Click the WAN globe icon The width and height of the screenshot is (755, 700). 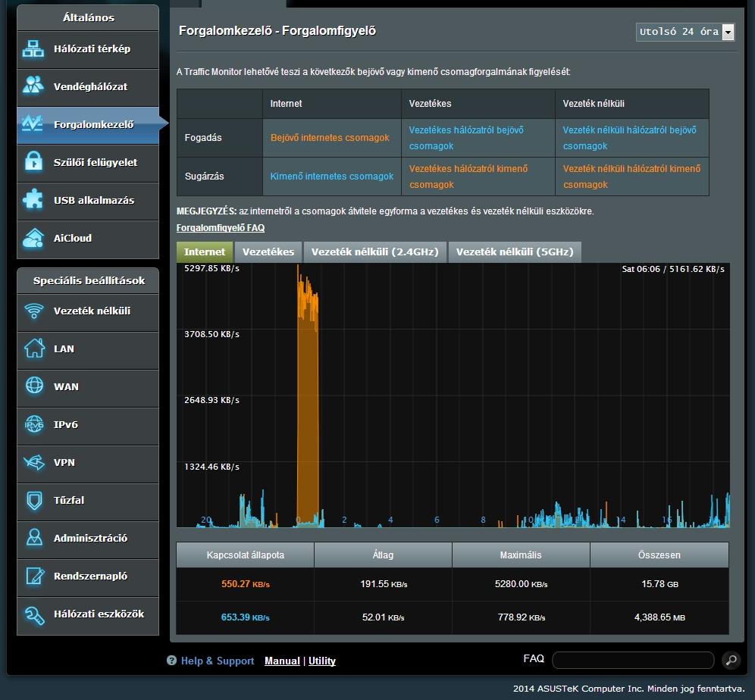coord(34,386)
